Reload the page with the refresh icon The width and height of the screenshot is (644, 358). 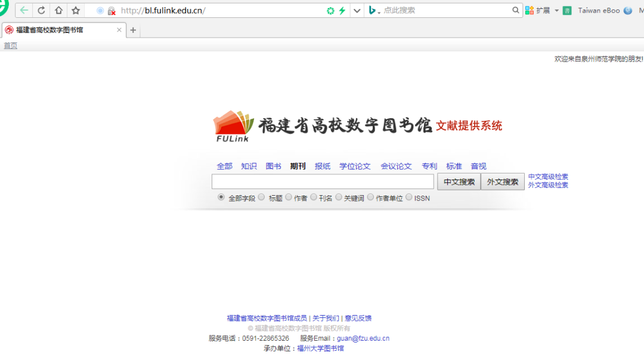[x=41, y=10]
